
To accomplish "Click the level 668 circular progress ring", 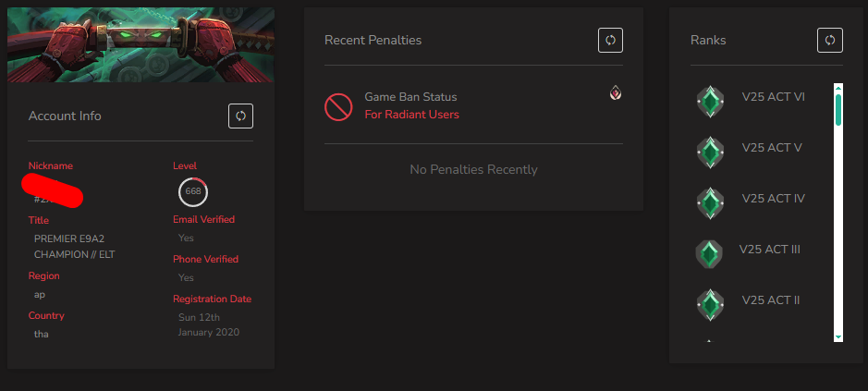I will pos(193,191).
